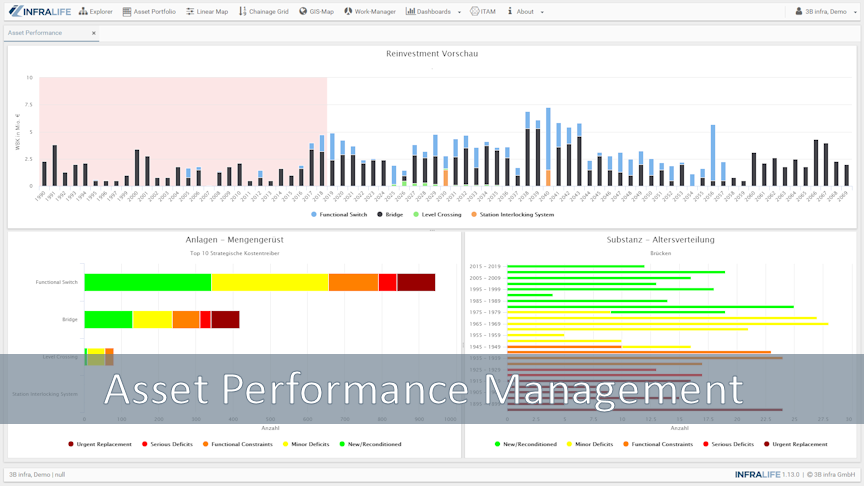Open the Explorer module
This screenshot has height=486, width=864.
click(96, 12)
